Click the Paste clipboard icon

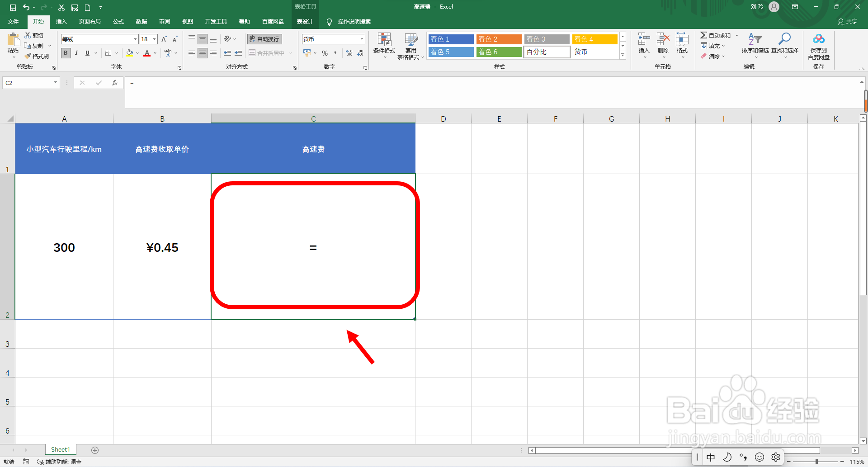13,41
